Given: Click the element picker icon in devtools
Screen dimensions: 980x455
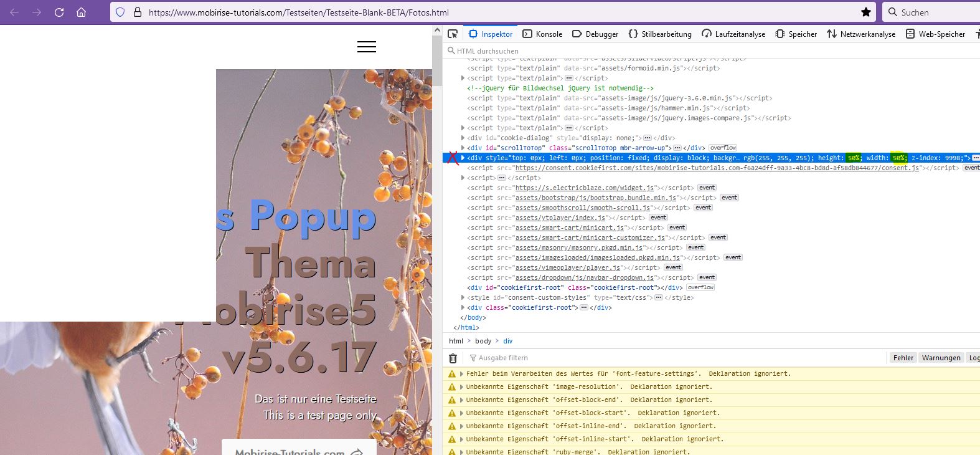Looking at the screenshot, I should (453, 34).
